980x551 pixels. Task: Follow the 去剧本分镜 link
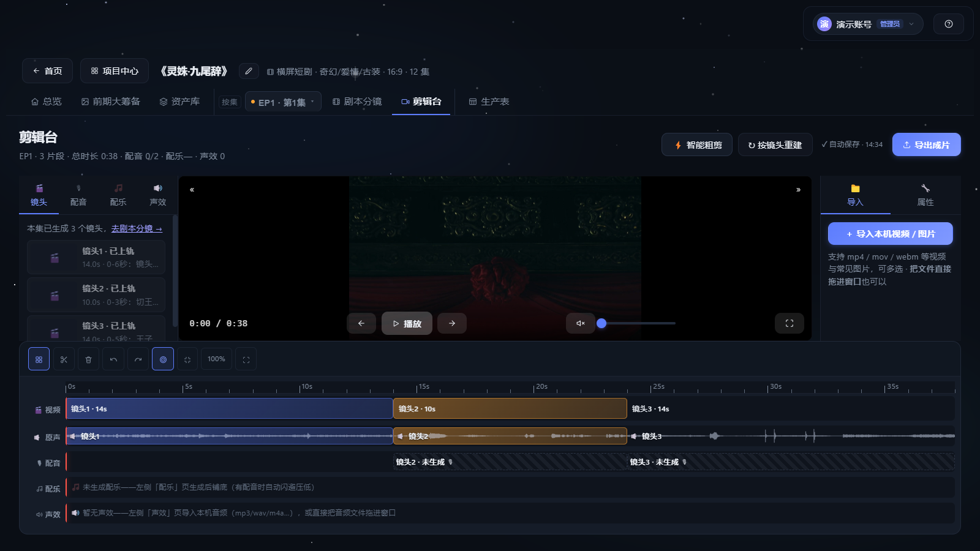click(x=137, y=228)
